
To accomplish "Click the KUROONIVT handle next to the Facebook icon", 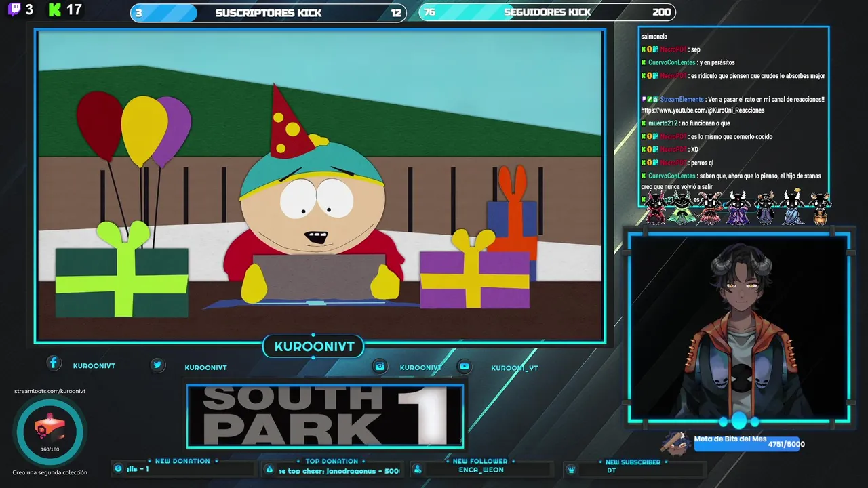I will pyautogui.click(x=94, y=365).
